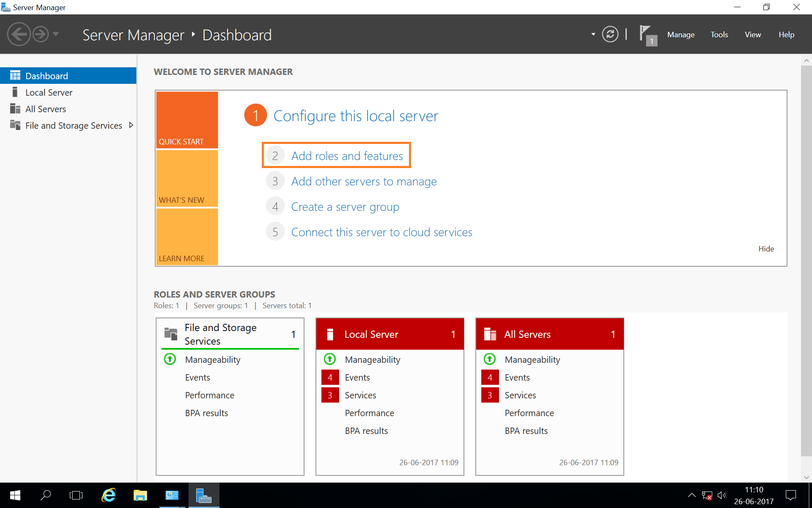The image size is (812, 508).
Task: Open BPA results in Local Server tile
Action: [x=366, y=431]
